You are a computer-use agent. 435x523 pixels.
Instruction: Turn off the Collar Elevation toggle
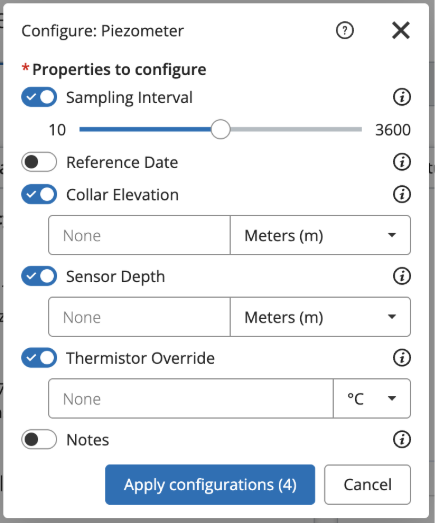click(x=39, y=194)
